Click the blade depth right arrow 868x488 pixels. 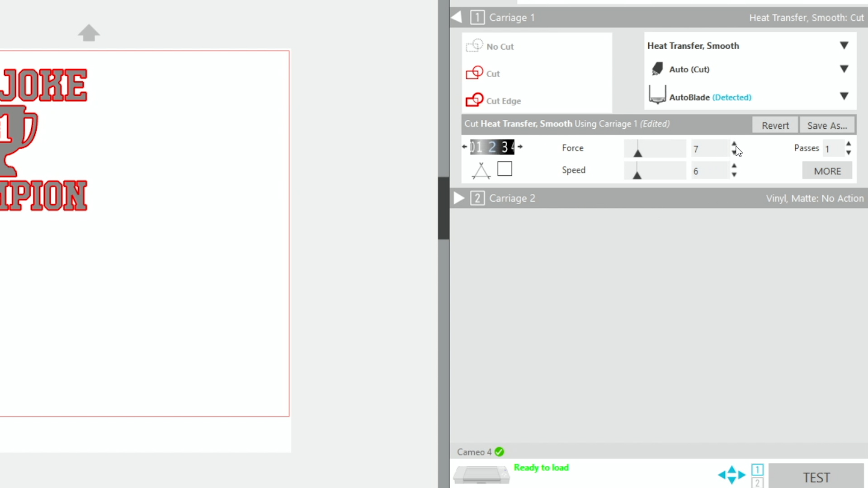pyautogui.click(x=520, y=146)
